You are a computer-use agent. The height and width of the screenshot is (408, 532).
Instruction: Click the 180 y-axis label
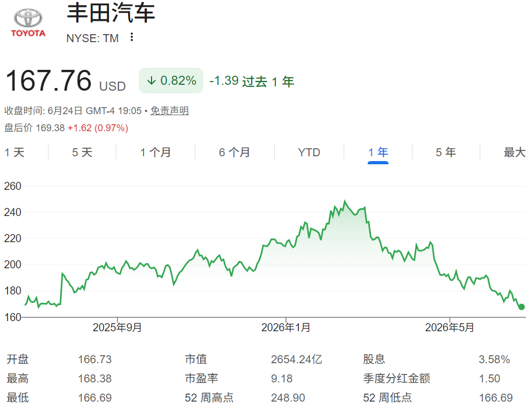tap(13, 291)
